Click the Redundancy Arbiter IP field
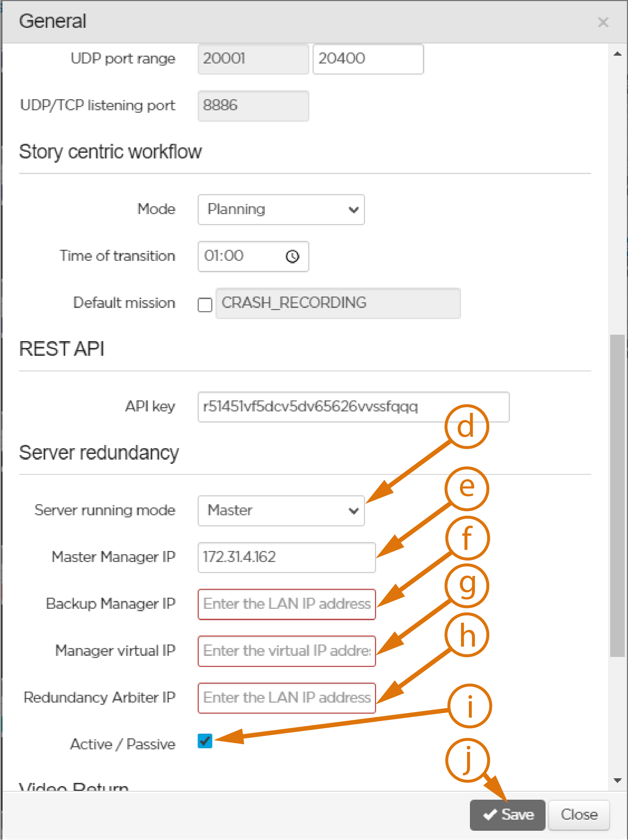 point(286,698)
